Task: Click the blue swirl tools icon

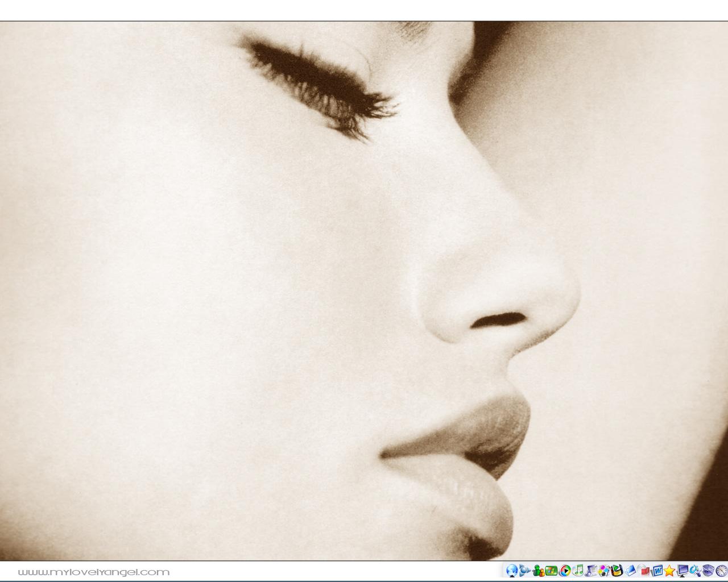Action: tap(696, 571)
